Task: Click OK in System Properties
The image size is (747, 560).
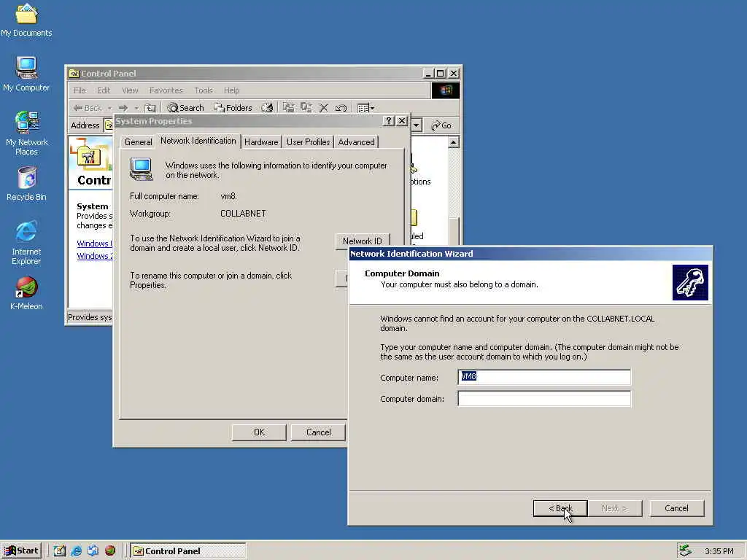Action: (x=259, y=432)
